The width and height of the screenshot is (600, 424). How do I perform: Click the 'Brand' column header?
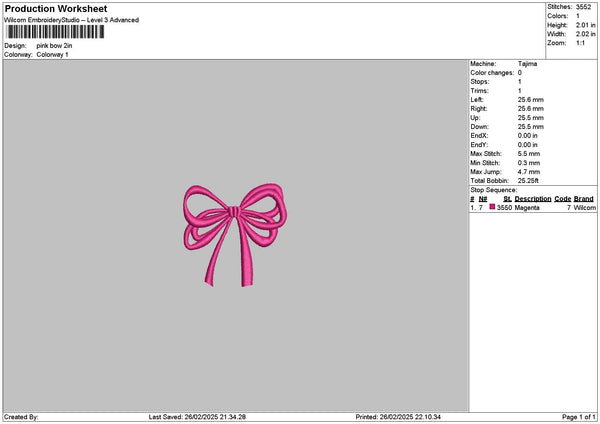pyautogui.click(x=584, y=199)
